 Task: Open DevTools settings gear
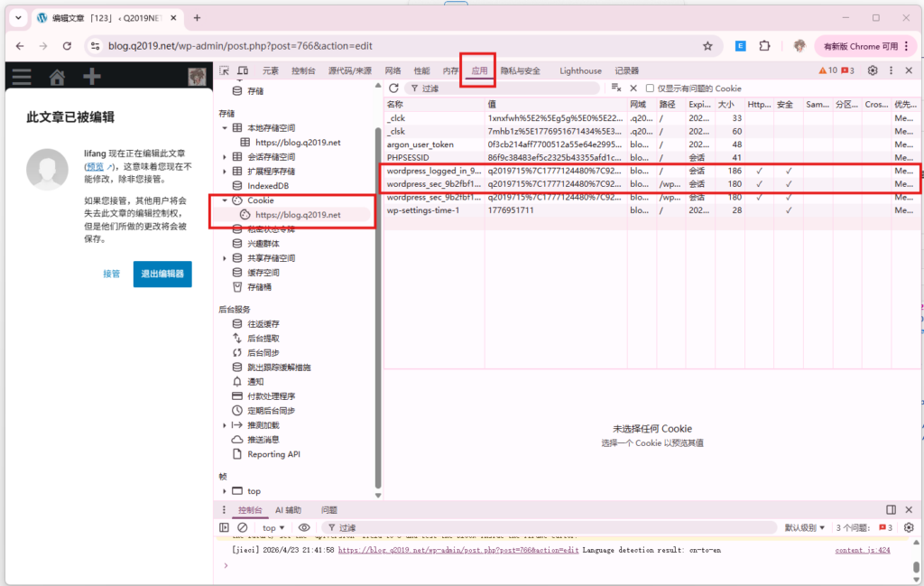872,70
